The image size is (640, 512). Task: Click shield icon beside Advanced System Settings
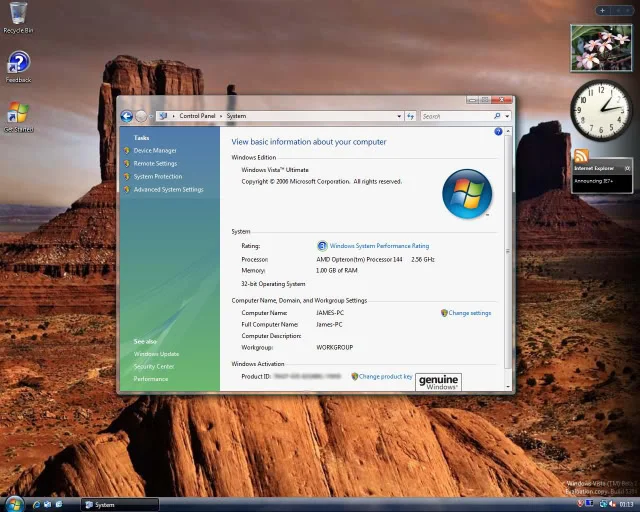(127, 190)
